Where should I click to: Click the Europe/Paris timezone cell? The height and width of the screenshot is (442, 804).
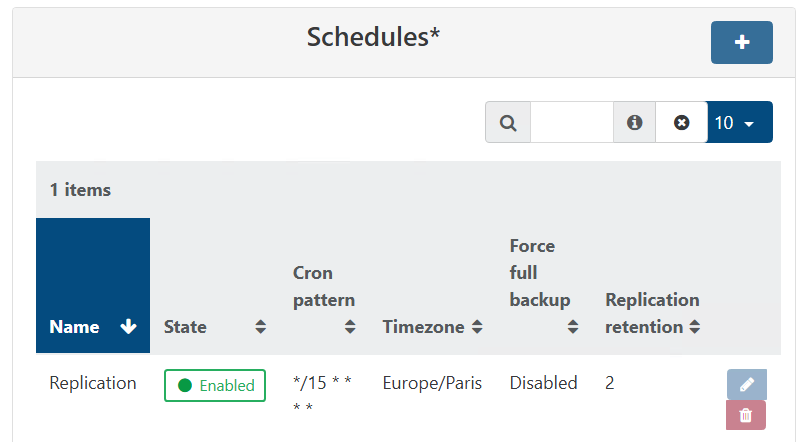click(432, 383)
